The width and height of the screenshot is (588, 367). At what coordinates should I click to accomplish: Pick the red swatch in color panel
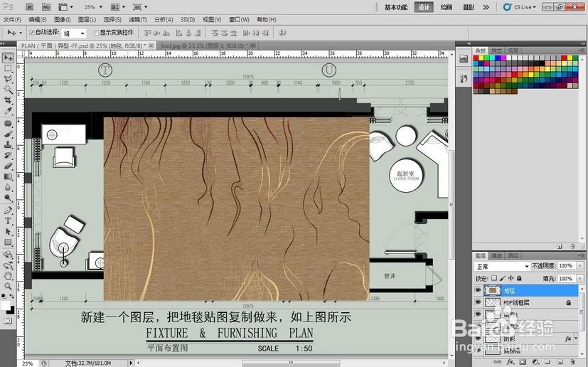pyautogui.click(x=476, y=58)
